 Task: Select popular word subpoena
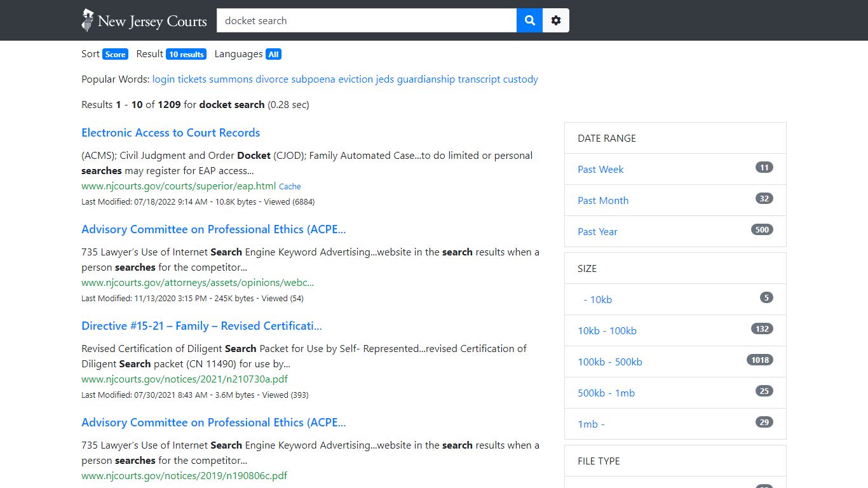(x=313, y=79)
